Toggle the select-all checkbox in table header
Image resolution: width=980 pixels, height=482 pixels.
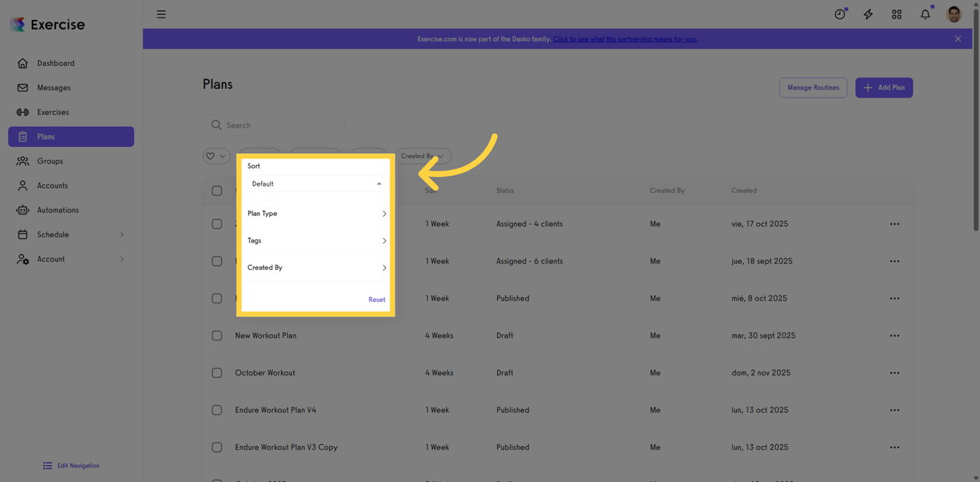coord(217,190)
